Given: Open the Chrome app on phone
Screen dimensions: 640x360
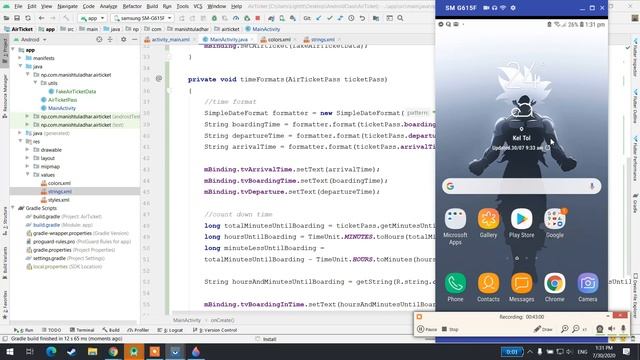Looking at the screenshot, I should tap(554, 287).
